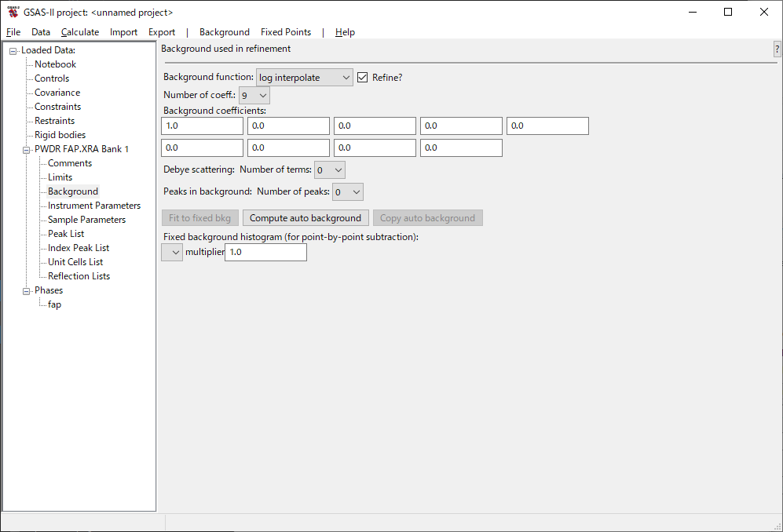
Task: Select the fap phase tree item
Action: 54,304
